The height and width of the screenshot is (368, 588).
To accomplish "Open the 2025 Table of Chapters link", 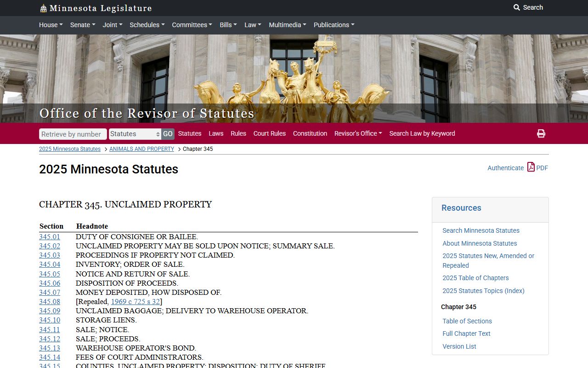I will click(x=475, y=278).
